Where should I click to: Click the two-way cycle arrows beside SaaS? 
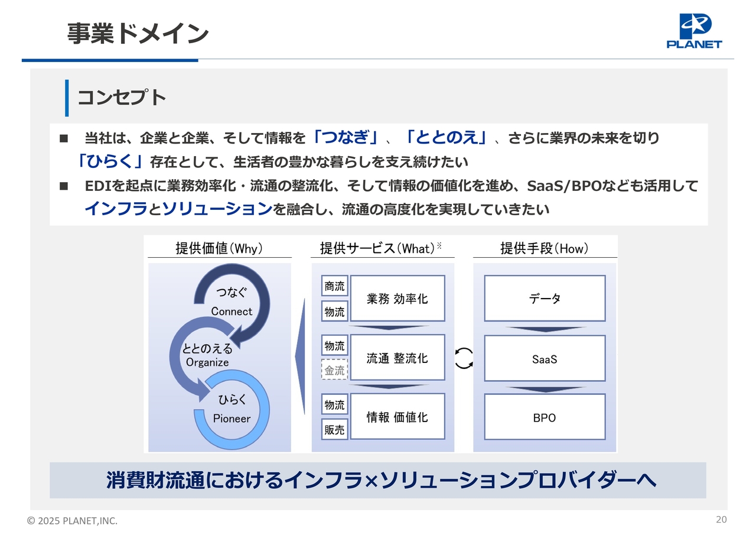point(464,358)
